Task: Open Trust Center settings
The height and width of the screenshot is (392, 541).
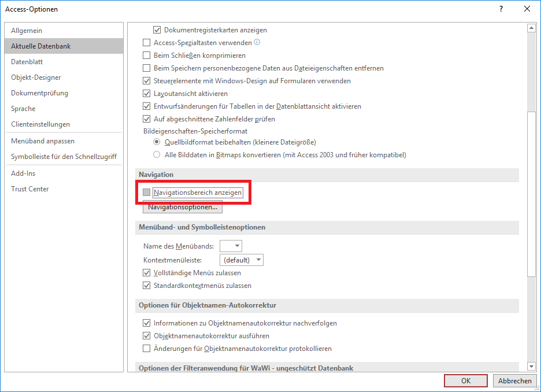Action: [30, 189]
